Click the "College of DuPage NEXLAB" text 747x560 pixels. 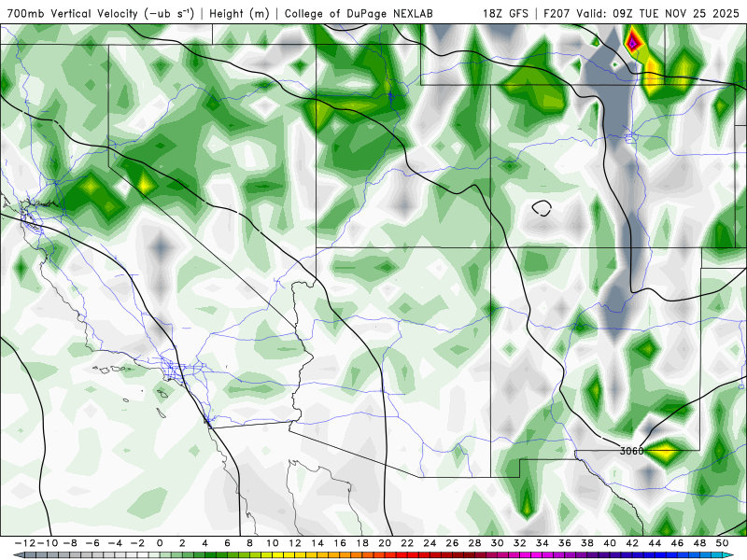point(359,13)
